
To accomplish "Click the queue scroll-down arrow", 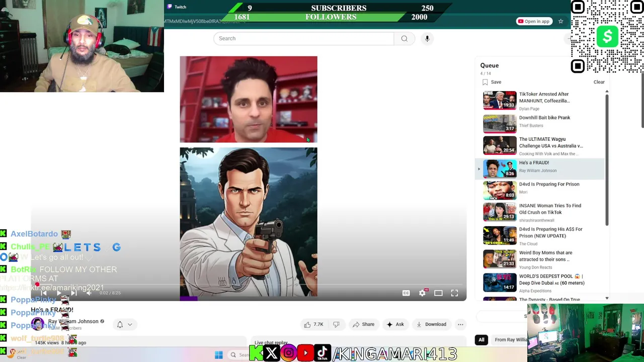I will pos(607,298).
